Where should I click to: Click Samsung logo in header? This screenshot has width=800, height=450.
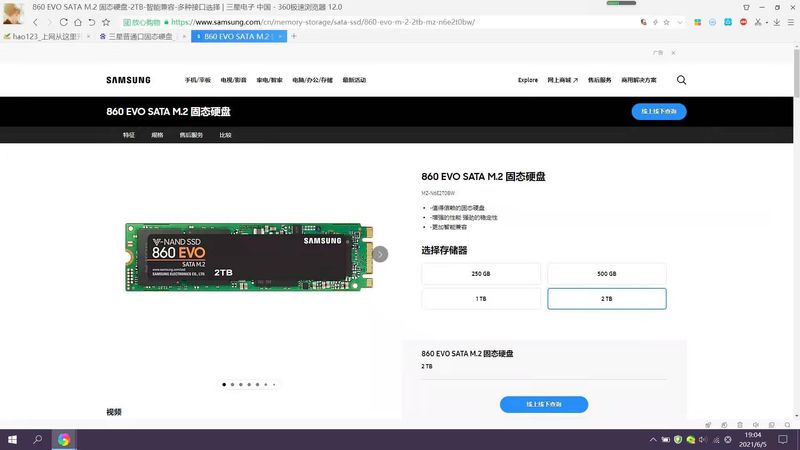coord(129,80)
